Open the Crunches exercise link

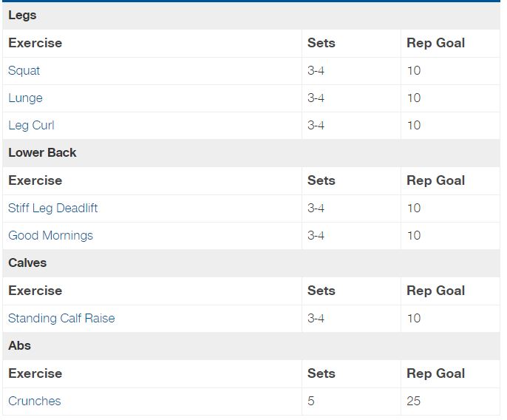coord(35,402)
